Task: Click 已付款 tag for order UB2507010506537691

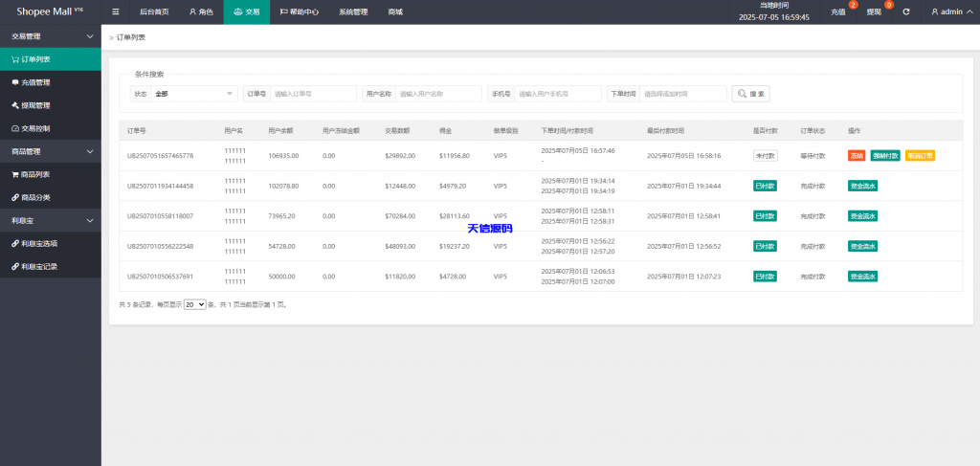Action: [x=765, y=277]
